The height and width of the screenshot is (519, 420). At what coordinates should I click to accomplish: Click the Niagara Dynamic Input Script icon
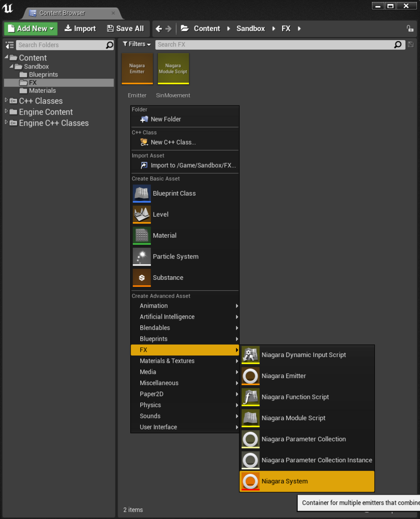click(251, 355)
